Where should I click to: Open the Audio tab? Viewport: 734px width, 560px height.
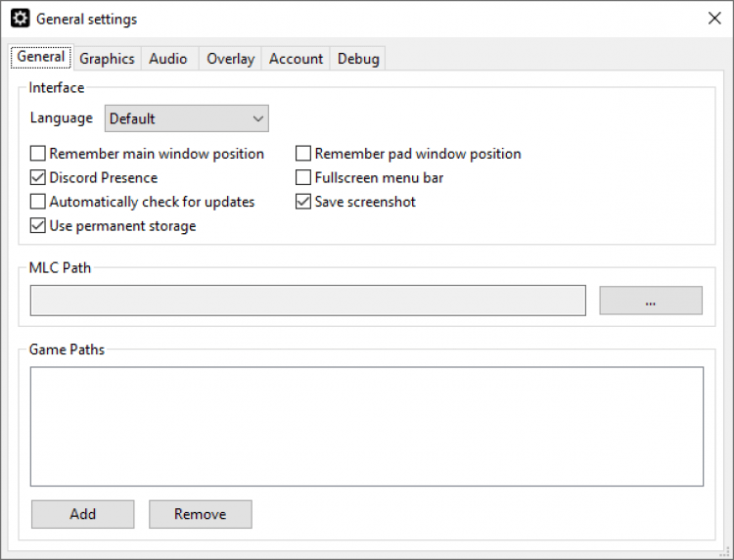[x=168, y=59]
